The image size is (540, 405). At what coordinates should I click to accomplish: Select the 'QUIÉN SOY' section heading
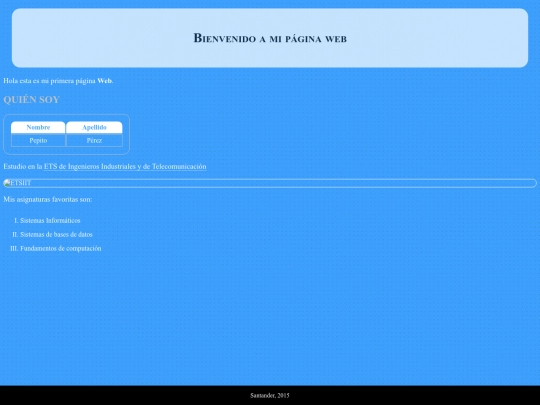[x=32, y=100]
